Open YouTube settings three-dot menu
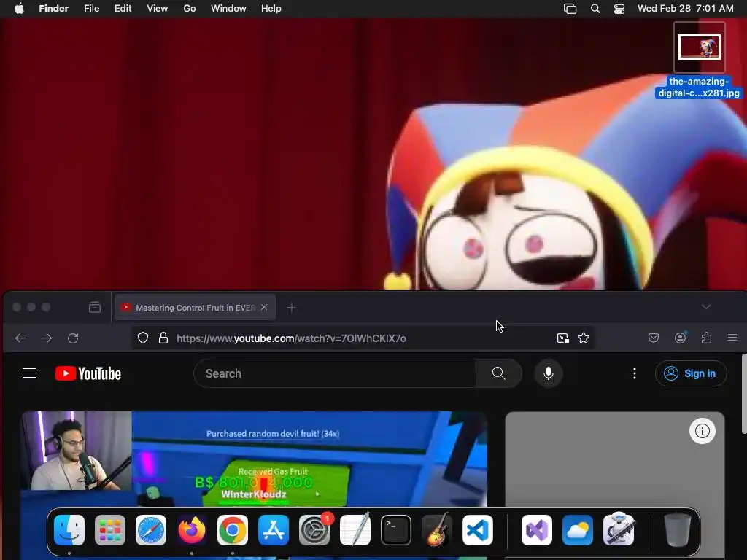 point(634,373)
